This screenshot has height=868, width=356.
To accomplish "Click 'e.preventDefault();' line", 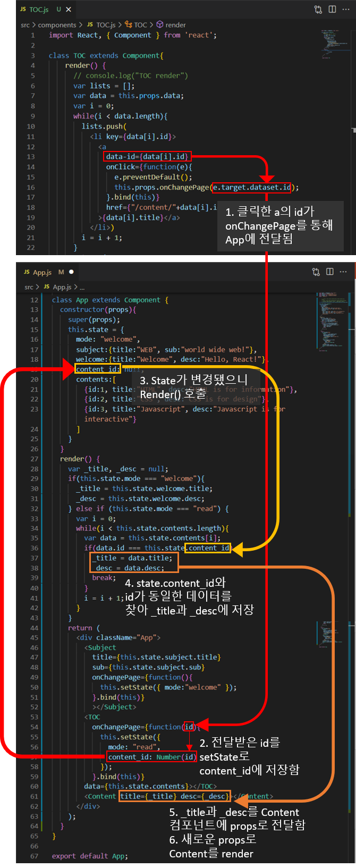I will tap(153, 177).
